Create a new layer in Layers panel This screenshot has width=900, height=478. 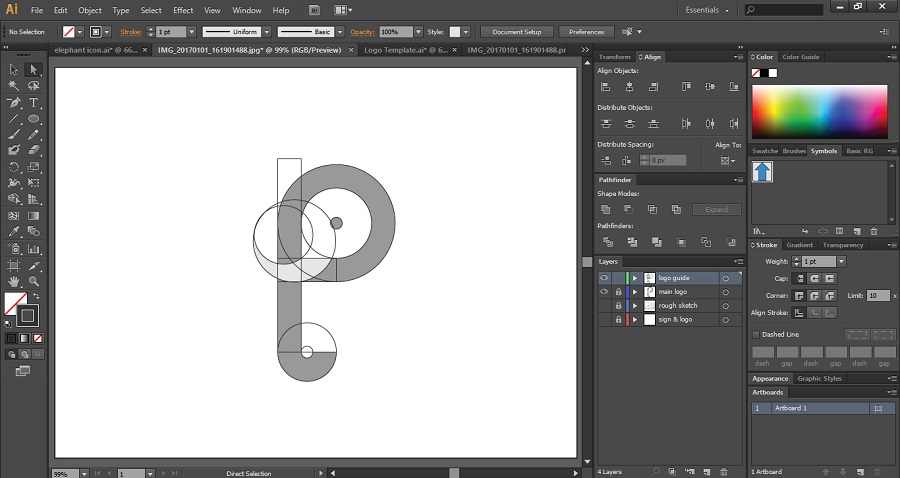tap(707, 472)
